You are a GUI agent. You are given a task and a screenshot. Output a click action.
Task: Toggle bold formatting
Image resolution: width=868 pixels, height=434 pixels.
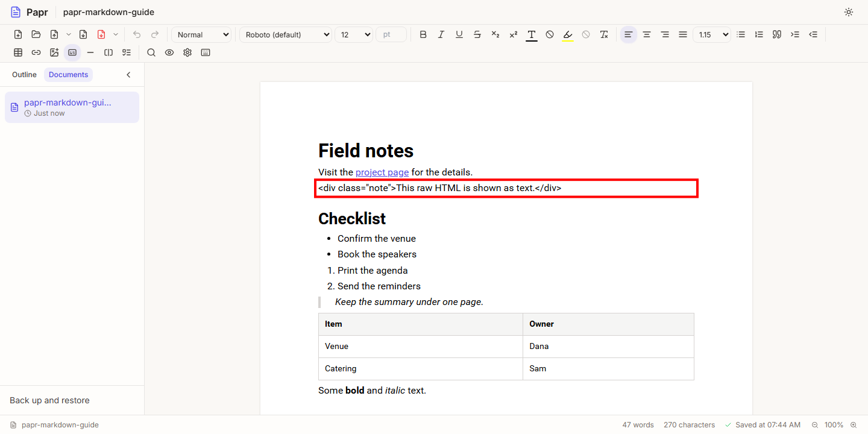423,34
